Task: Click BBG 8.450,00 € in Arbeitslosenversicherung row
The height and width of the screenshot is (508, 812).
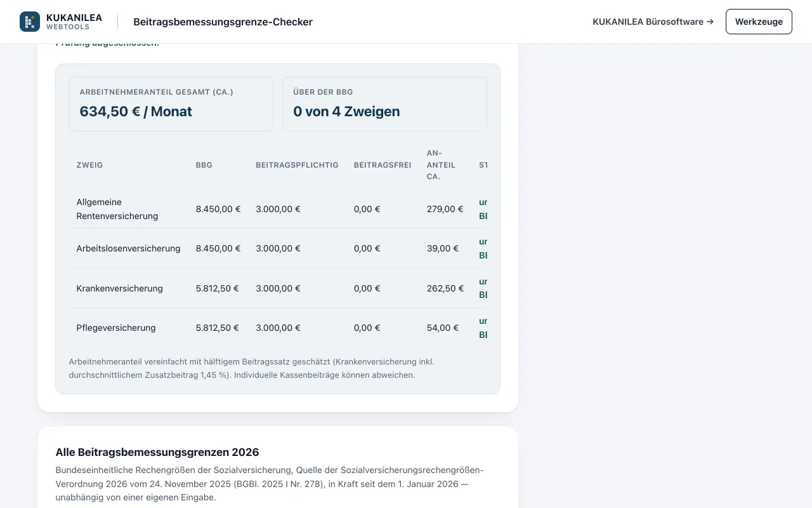Action: (218, 248)
